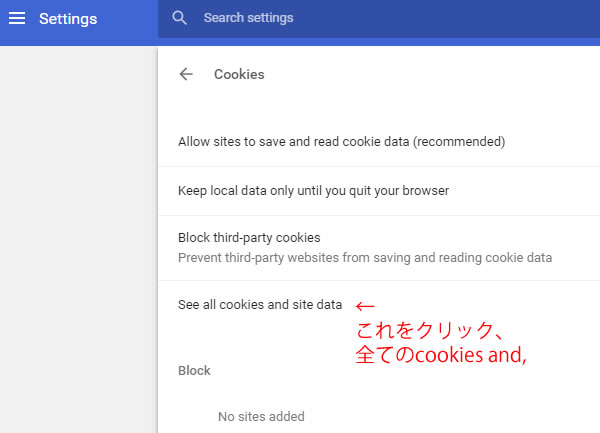The height and width of the screenshot is (433, 600).
Task: Open the hamburger main menu
Action: pos(17,18)
